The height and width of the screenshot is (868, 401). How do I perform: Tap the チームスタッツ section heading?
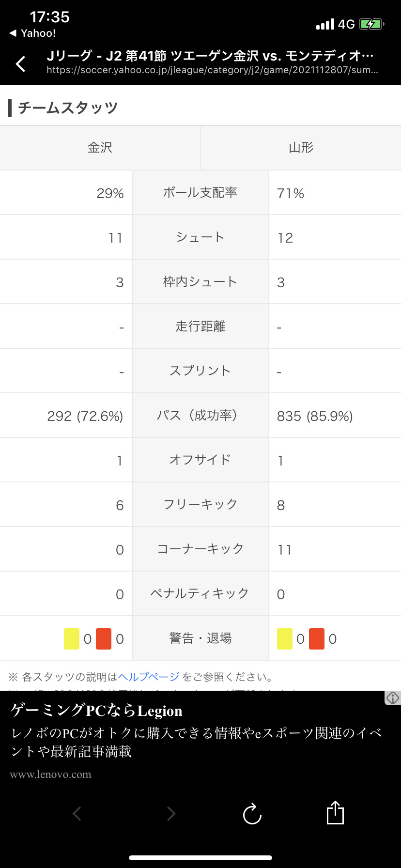68,108
